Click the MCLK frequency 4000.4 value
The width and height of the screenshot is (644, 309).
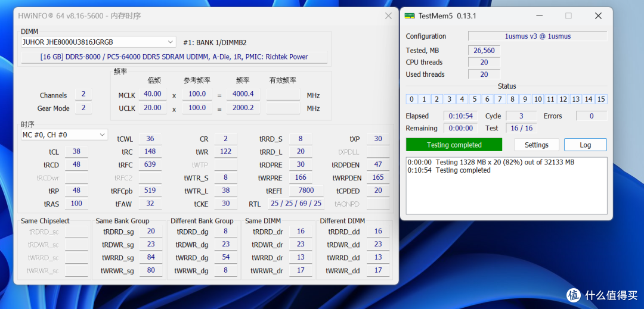[243, 94]
